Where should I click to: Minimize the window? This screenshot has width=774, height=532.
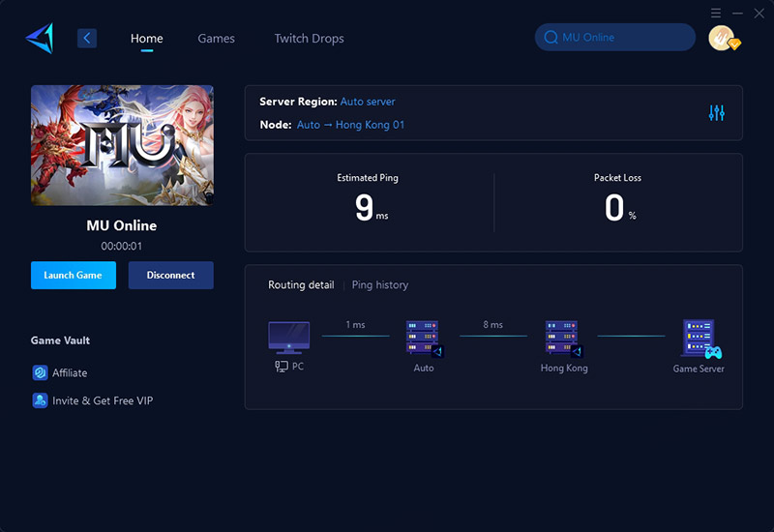[x=737, y=14]
